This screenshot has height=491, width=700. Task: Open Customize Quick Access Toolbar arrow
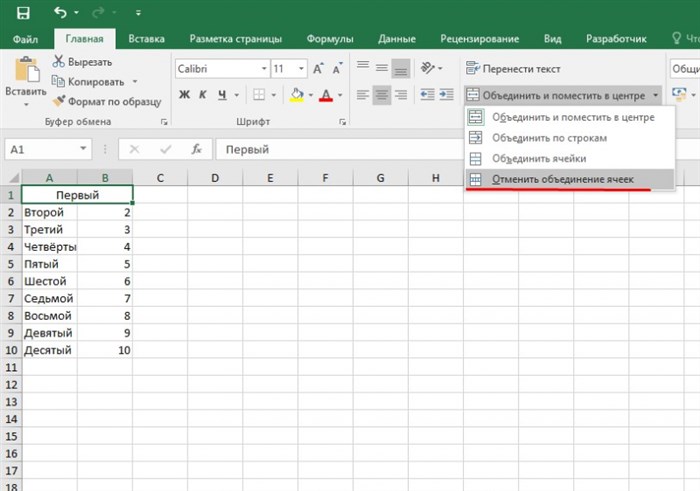pos(138,13)
